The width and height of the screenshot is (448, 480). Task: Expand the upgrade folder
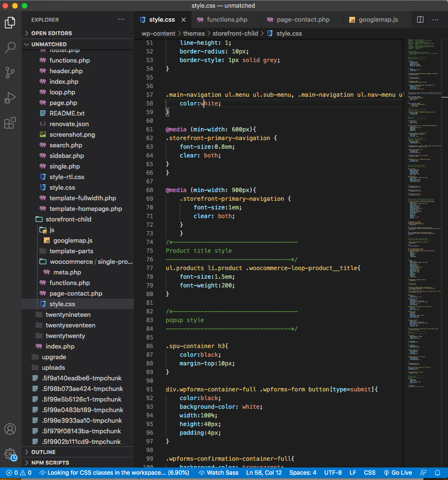click(x=78, y=357)
